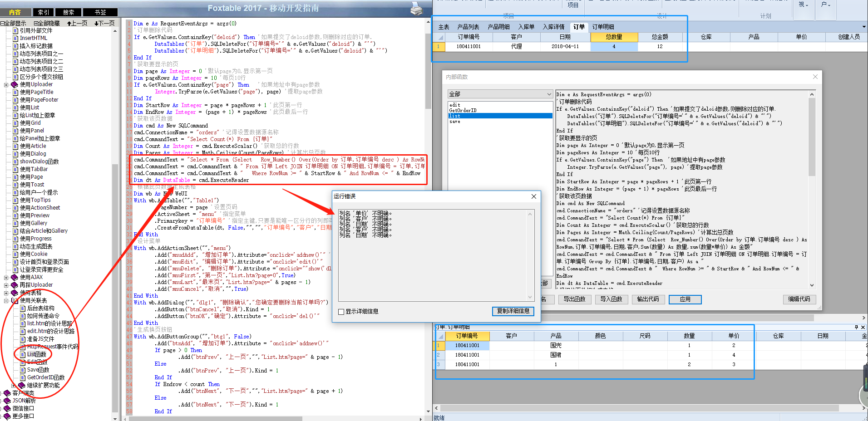The image size is (868, 421).
Task: Click the book icon for JSON解析
Action: pyautogui.click(x=7, y=401)
